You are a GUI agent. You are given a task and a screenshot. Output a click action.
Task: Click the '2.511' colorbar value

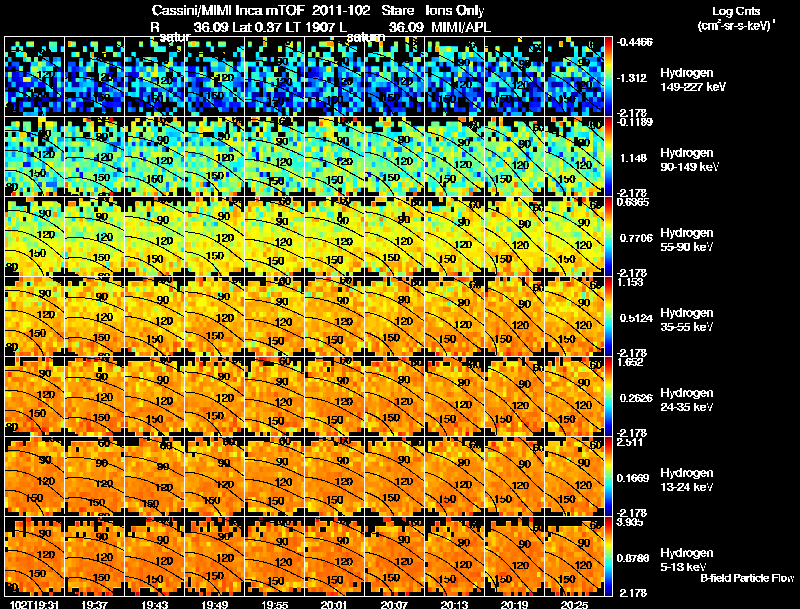(x=630, y=442)
